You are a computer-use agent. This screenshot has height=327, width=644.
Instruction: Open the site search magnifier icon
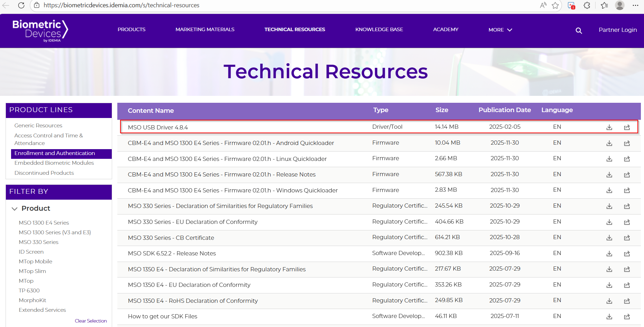pyautogui.click(x=579, y=30)
